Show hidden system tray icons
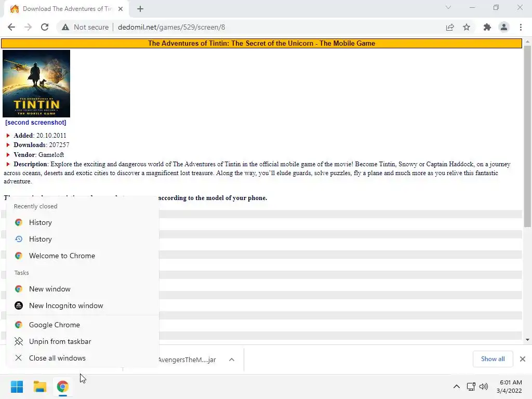Viewport: 532px width, 399px height. 457,387
